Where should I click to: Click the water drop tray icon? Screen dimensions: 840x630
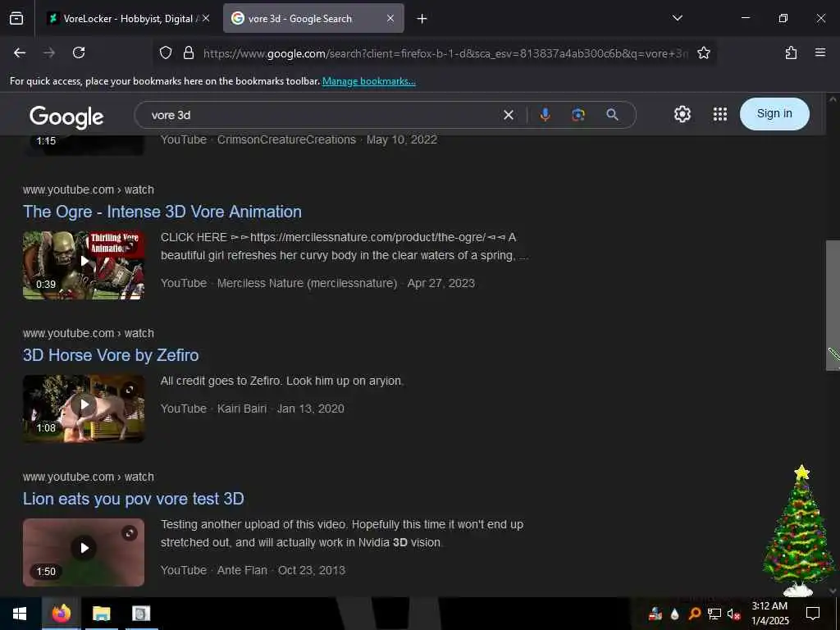coord(675,614)
